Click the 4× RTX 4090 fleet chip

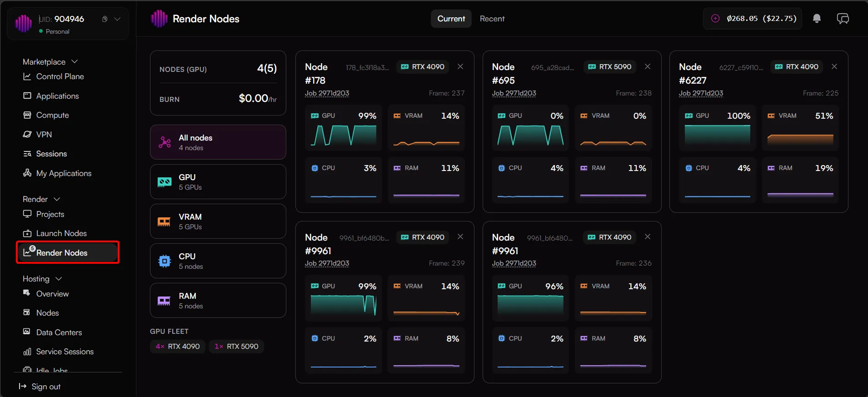point(178,347)
